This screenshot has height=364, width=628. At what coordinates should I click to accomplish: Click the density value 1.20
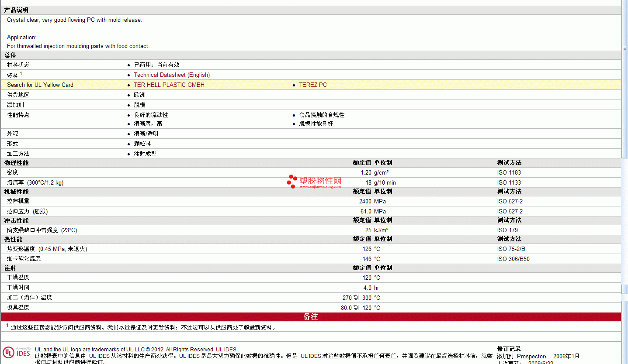click(x=366, y=173)
